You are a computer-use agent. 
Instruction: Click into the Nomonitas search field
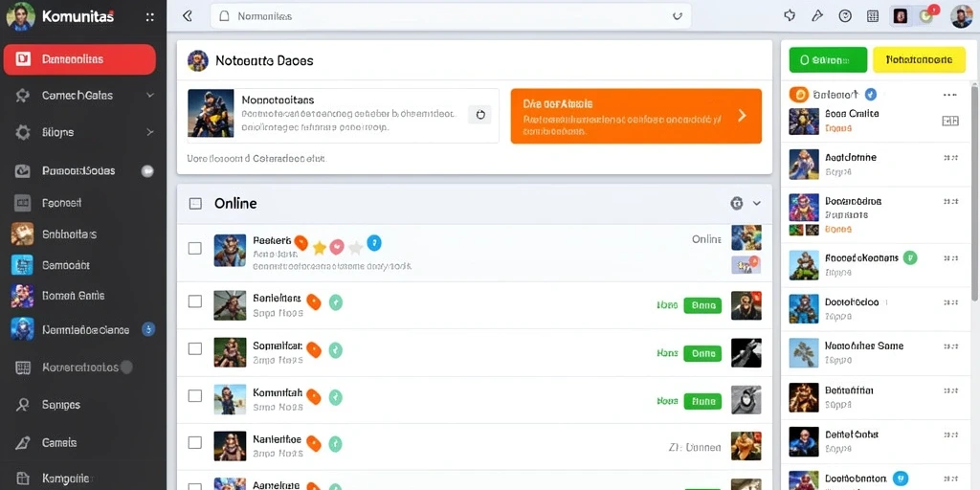click(x=450, y=16)
